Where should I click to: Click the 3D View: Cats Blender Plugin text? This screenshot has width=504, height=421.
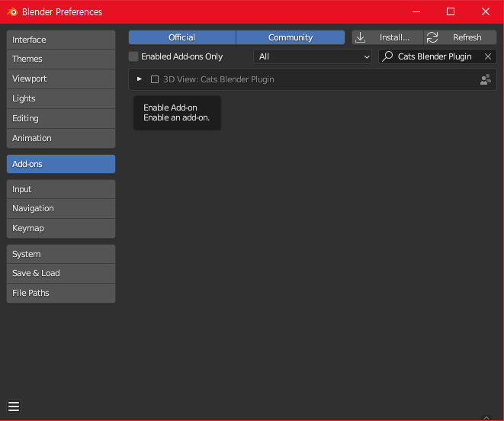point(219,79)
